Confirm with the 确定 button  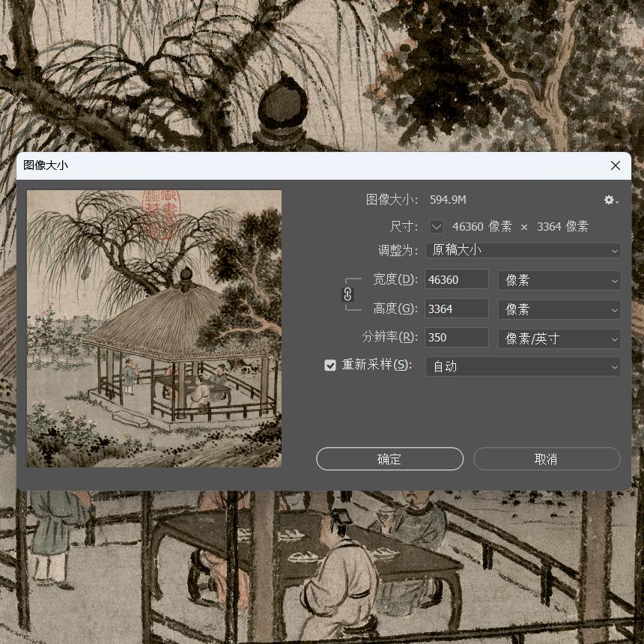(389, 459)
